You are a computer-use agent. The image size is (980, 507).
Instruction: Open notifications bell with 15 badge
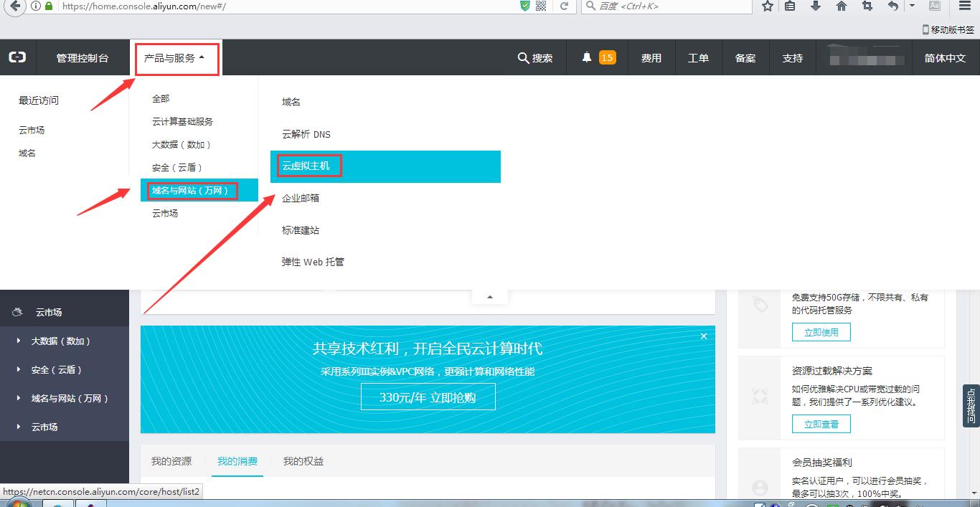(598, 57)
